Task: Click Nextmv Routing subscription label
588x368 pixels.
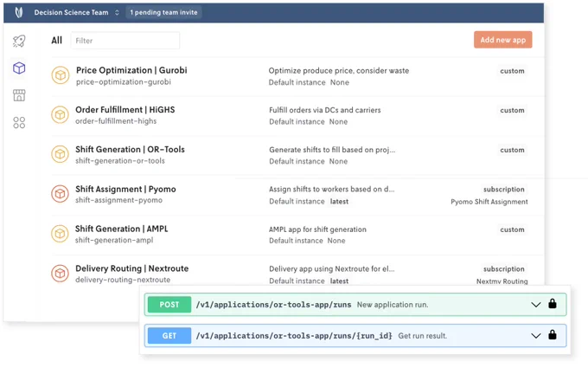Action: point(502,281)
